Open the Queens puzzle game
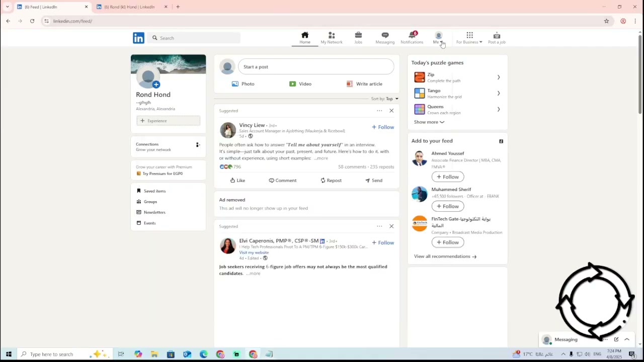Image resolution: width=644 pixels, height=362 pixels. click(x=457, y=110)
